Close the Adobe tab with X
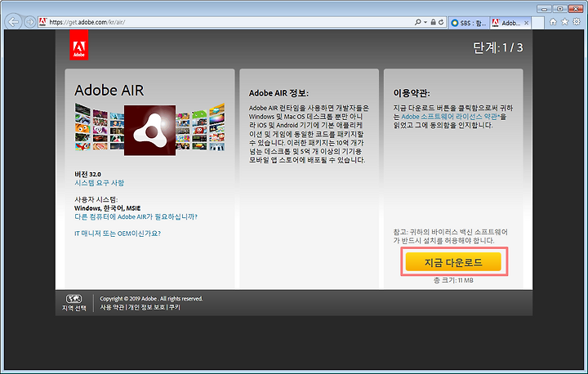588x374 pixels. pyautogui.click(x=527, y=23)
